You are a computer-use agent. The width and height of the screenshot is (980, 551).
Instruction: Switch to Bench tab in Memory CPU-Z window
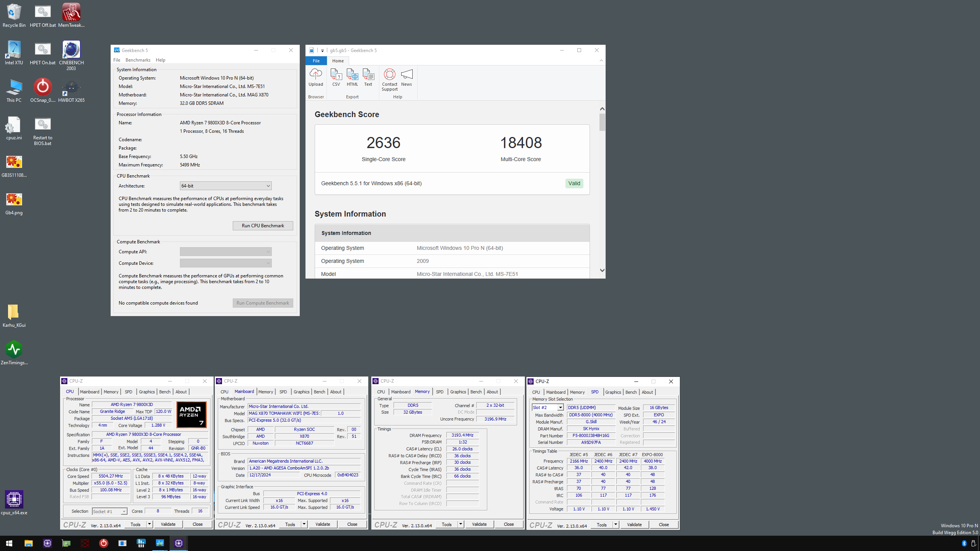tap(476, 392)
